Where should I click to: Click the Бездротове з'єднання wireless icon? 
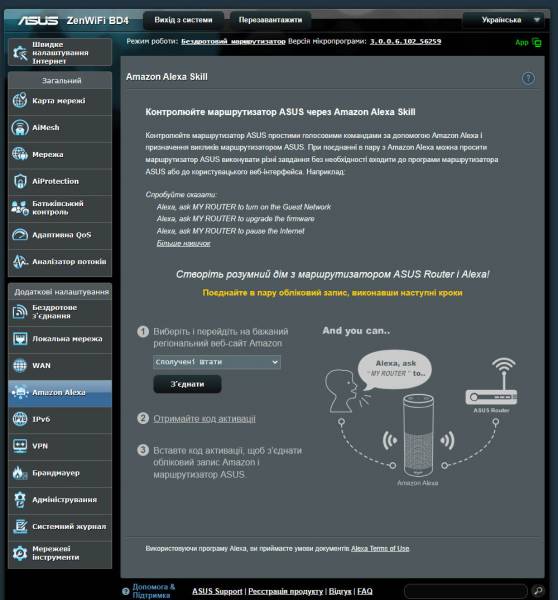pyautogui.click(x=20, y=312)
